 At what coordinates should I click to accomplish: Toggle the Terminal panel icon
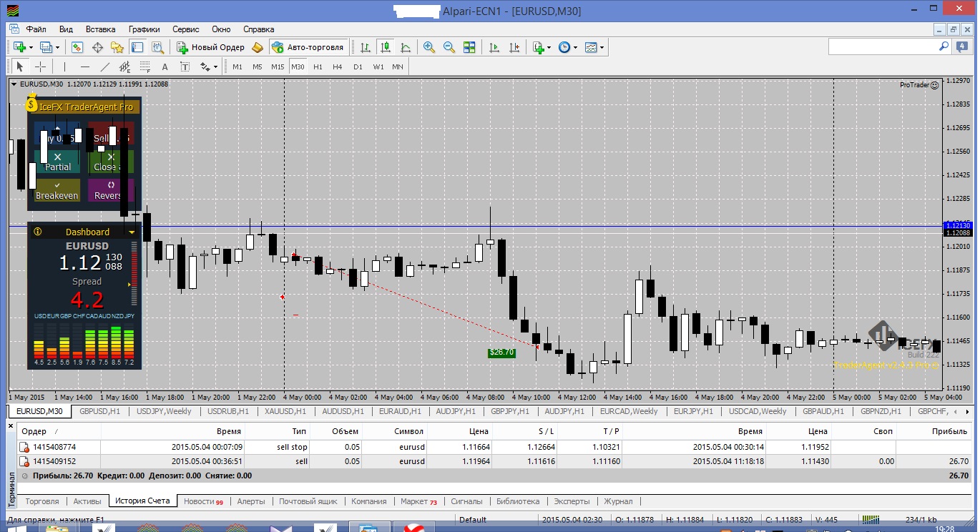click(137, 47)
